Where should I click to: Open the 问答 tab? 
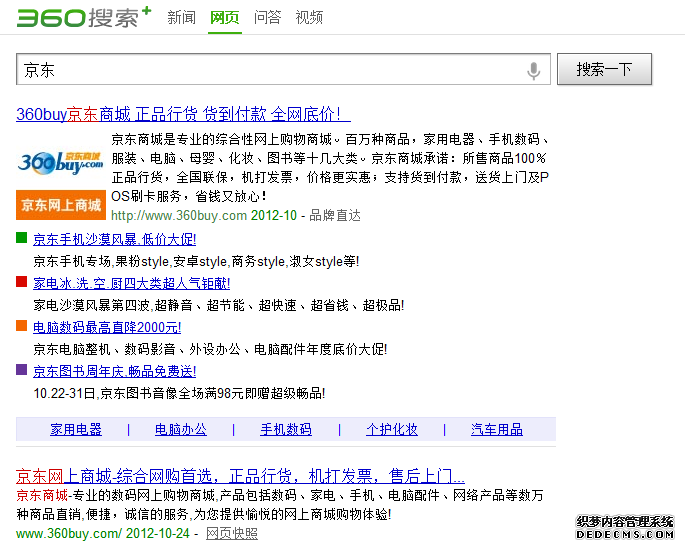[x=267, y=18]
